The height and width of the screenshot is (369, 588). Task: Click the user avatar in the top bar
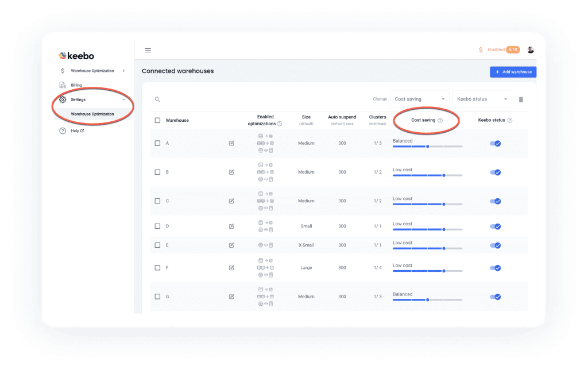click(531, 50)
